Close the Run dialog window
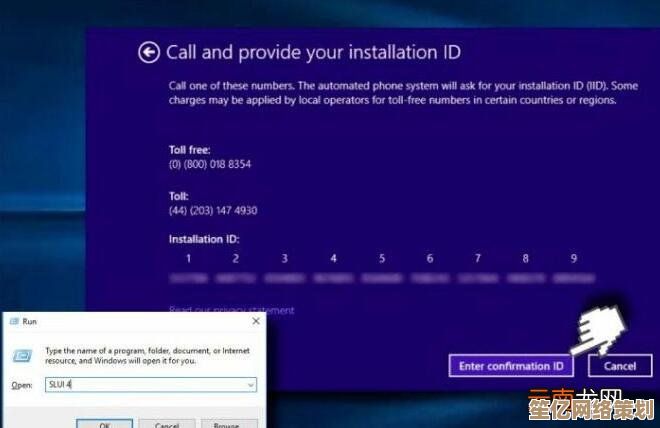This screenshot has height=428, width=660. pos(255,321)
